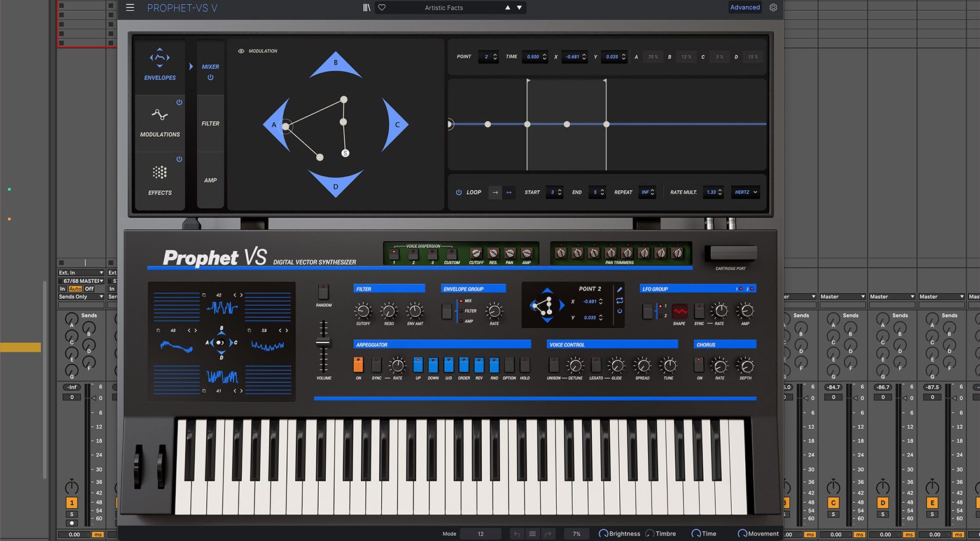Click the redo arrow in bottom bar

tap(548, 534)
